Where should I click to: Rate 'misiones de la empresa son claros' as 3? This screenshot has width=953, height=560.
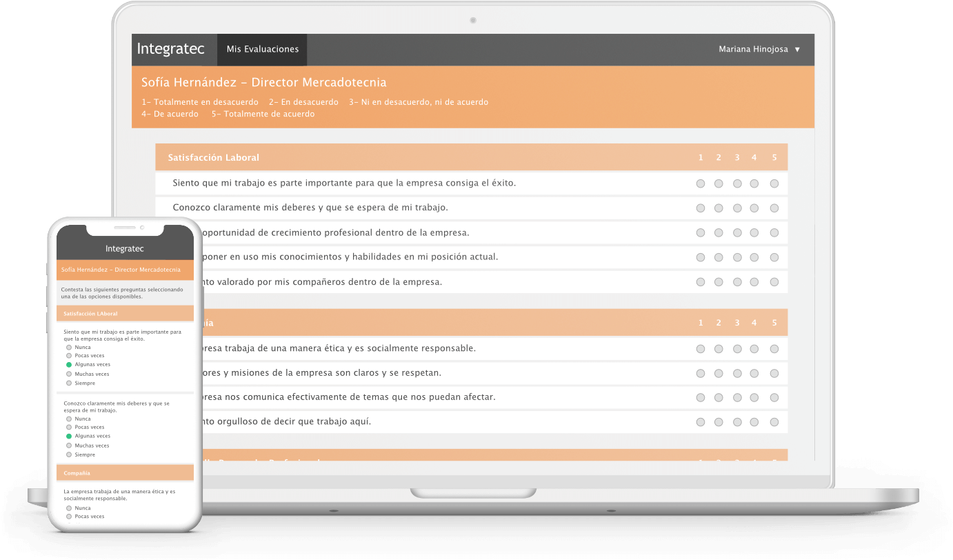(x=737, y=373)
